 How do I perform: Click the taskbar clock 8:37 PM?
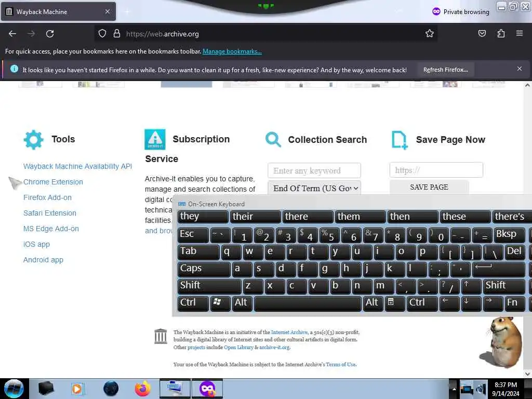(506, 385)
